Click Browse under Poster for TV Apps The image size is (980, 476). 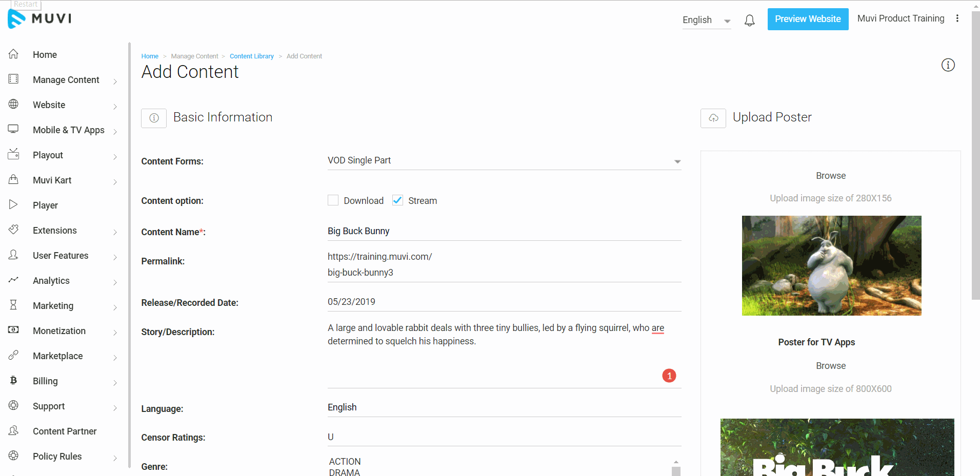tap(831, 366)
